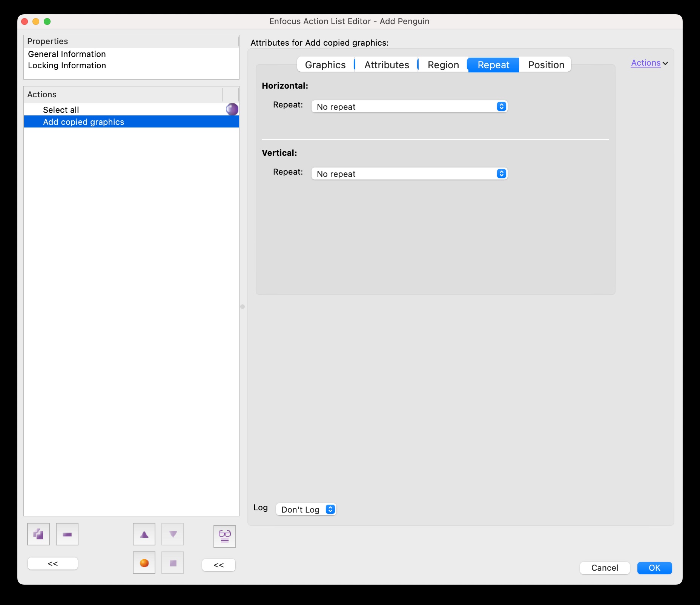Move action down with triangle icon
Viewport: 700px width, 605px height.
tap(173, 534)
